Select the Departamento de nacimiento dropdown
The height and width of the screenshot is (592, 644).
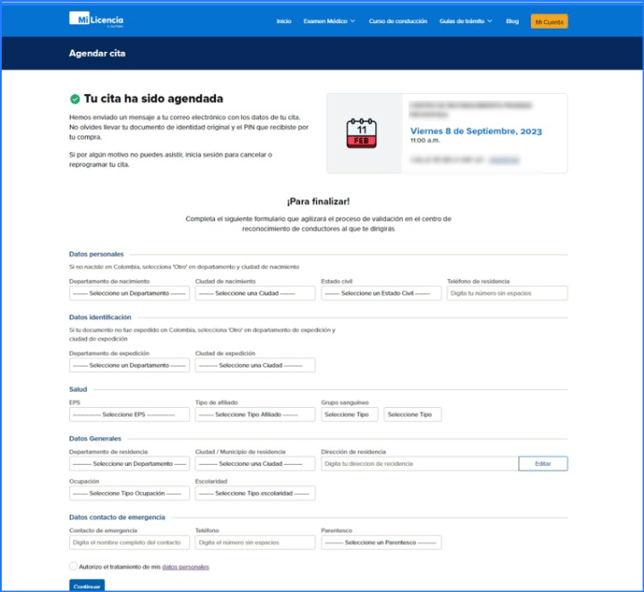pyautogui.click(x=129, y=293)
